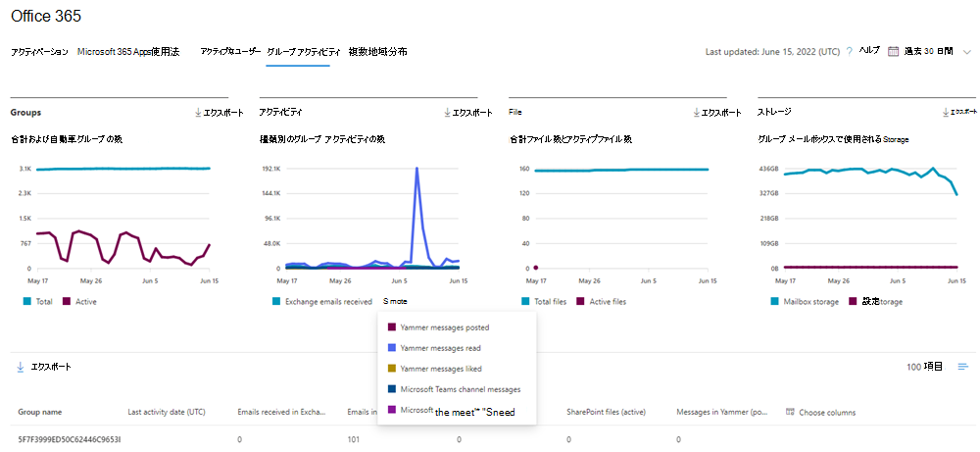Viewport: 980px width, 452px height.
Task: Click the Choose columns icon
Action: tap(791, 413)
